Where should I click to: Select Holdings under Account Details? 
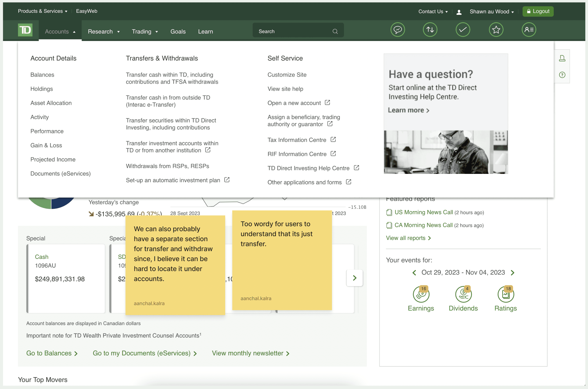click(x=42, y=89)
